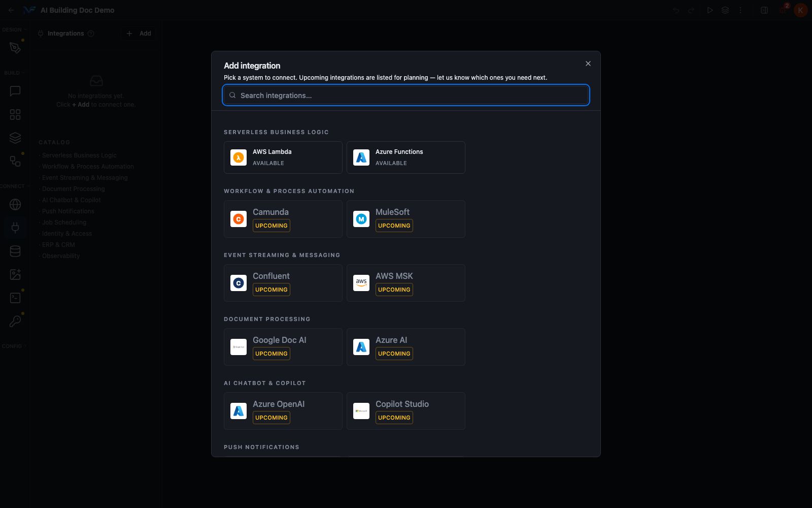Select the MuleSoft integration card
812x508 pixels.
406,219
